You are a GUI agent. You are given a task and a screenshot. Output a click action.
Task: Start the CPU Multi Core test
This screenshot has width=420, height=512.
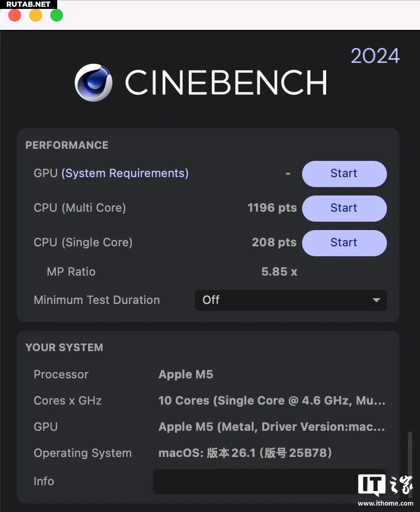point(344,208)
